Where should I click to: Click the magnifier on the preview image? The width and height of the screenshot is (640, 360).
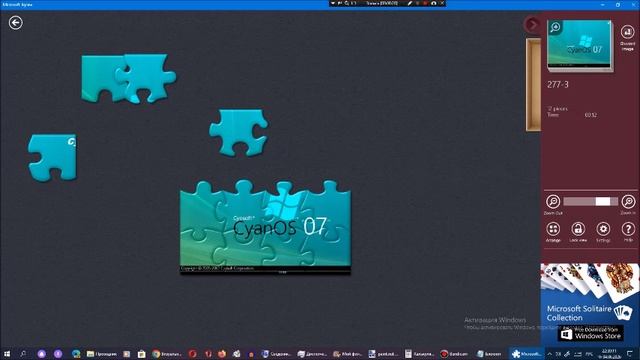click(555, 28)
